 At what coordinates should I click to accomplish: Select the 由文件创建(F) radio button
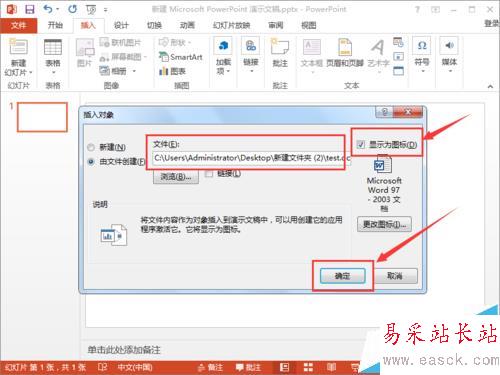click(91, 162)
